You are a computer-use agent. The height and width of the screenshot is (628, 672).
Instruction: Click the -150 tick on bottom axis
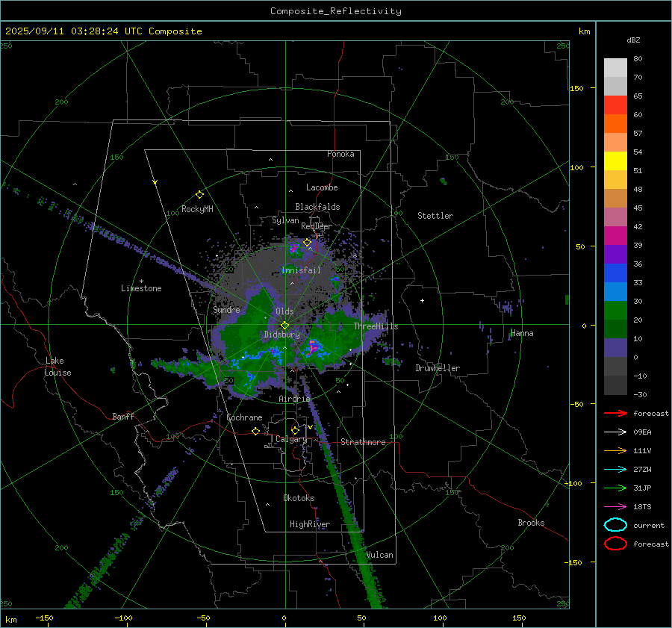coord(44,618)
